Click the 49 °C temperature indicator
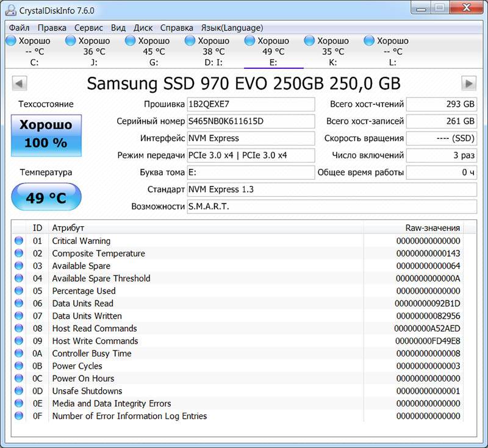The image size is (488, 448). (x=46, y=197)
